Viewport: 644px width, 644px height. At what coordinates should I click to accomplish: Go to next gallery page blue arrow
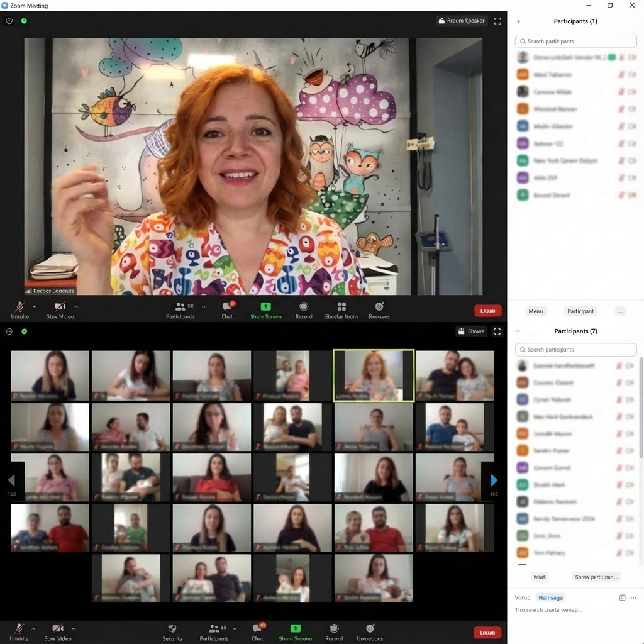(494, 480)
